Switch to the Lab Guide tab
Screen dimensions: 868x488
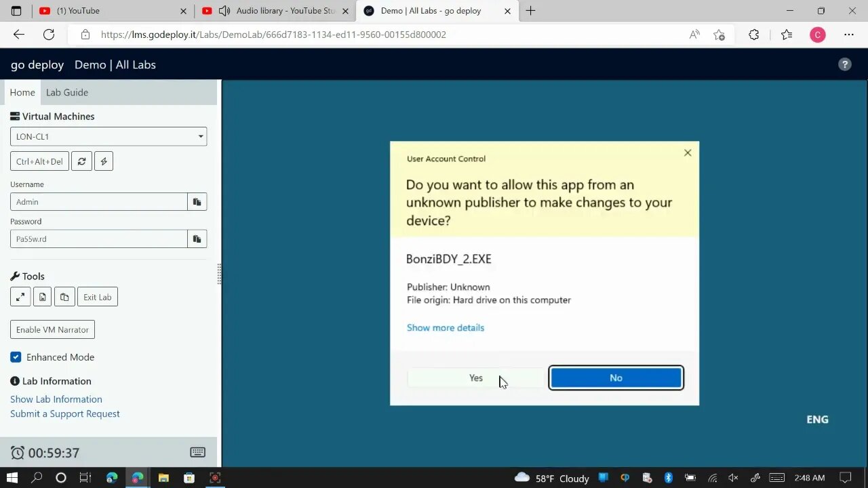click(x=67, y=92)
